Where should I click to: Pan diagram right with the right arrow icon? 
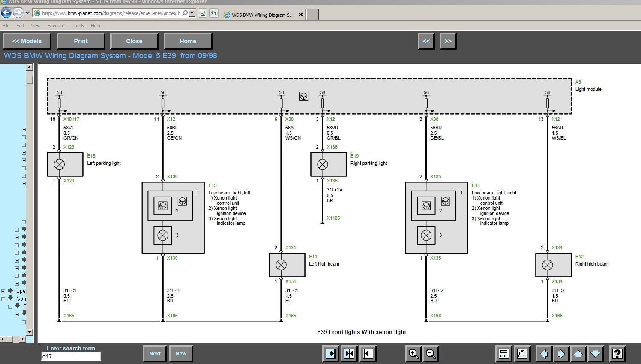[561, 354]
